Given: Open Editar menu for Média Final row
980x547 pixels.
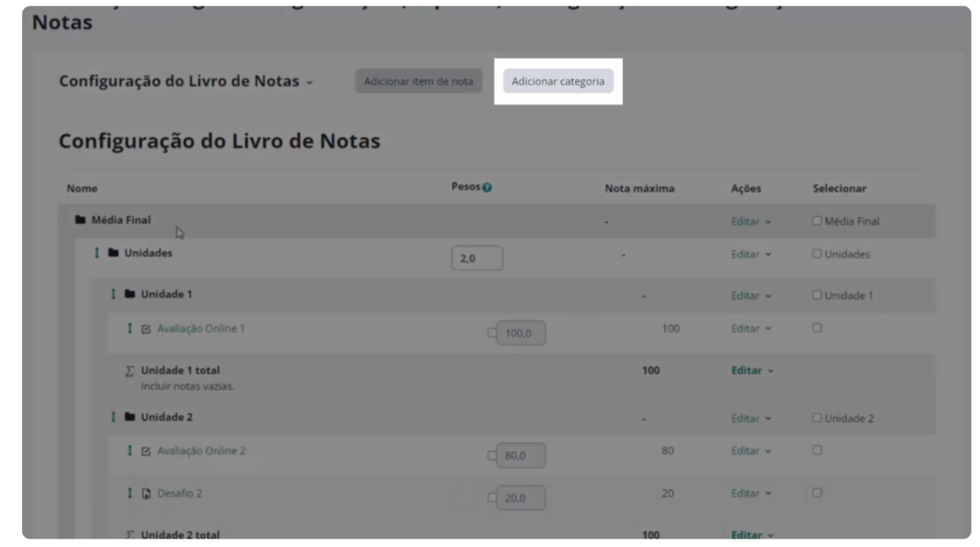Looking at the screenshot, I should pos(750,221).
